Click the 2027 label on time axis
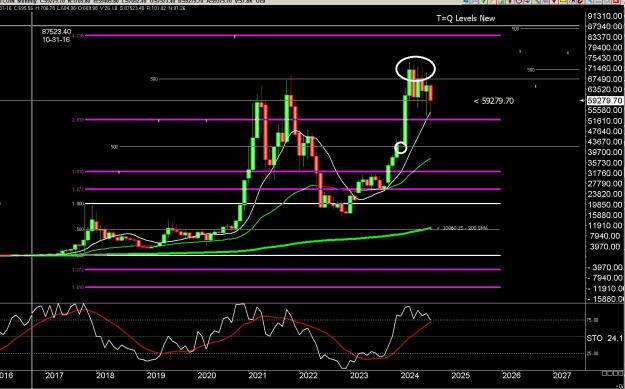The width and height of the screenshot is (625, 389). [x=562, y=376]
